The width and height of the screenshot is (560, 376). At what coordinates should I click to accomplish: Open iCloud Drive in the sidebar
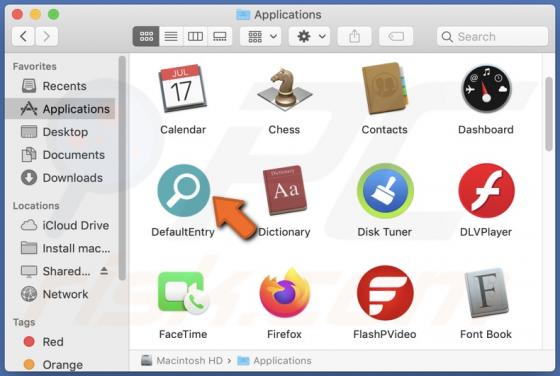60,225
